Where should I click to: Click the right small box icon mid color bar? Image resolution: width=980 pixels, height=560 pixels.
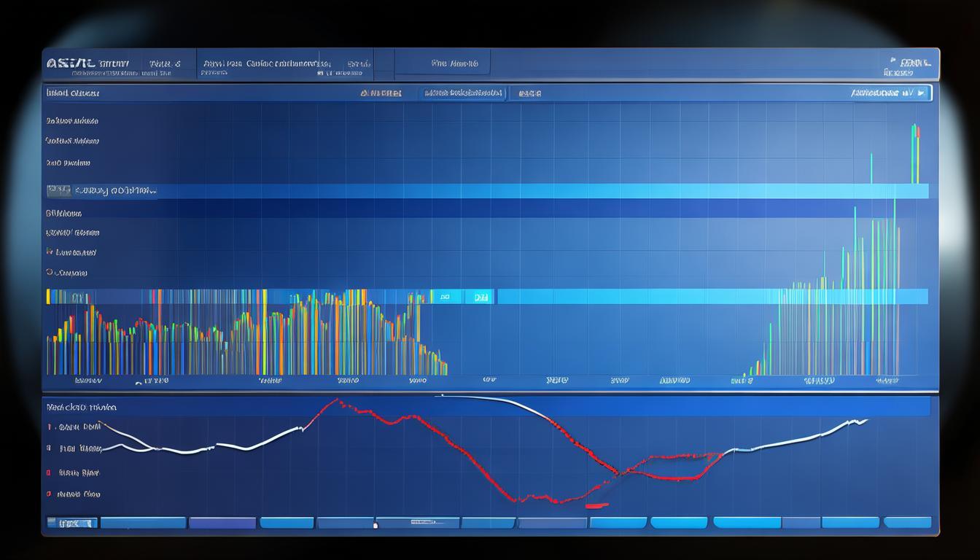point(480,297)
